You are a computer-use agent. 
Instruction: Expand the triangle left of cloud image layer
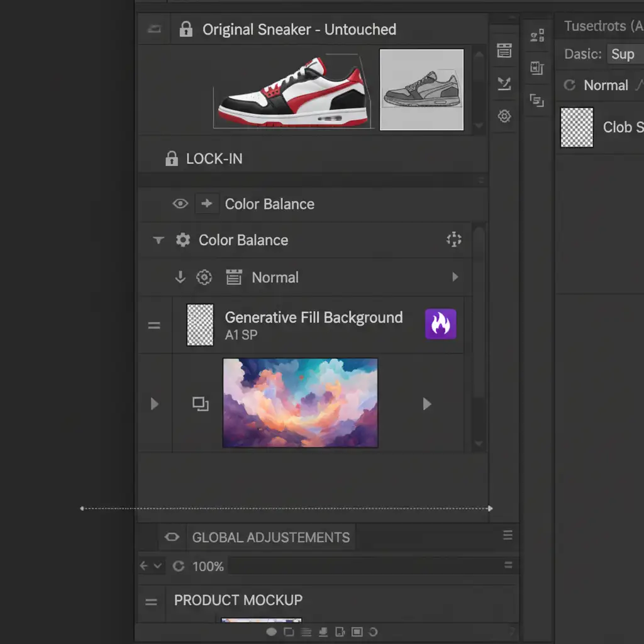pyautogui.click(x=155, y=404)
